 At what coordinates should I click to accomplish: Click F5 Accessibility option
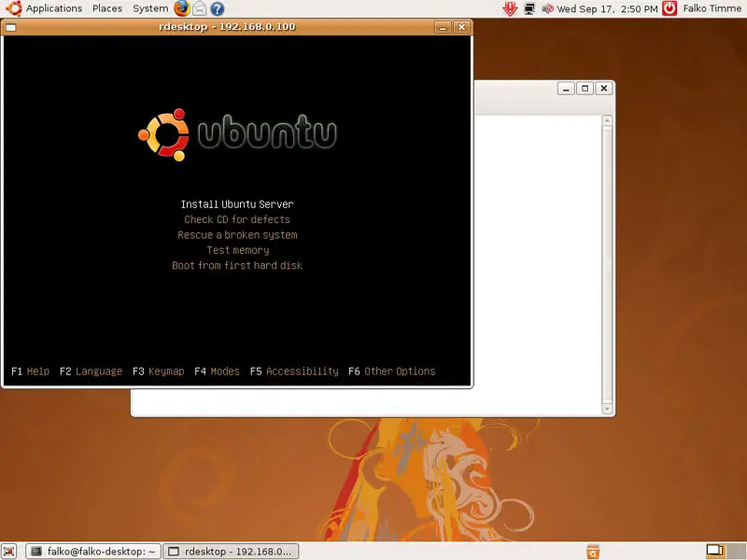294,371
